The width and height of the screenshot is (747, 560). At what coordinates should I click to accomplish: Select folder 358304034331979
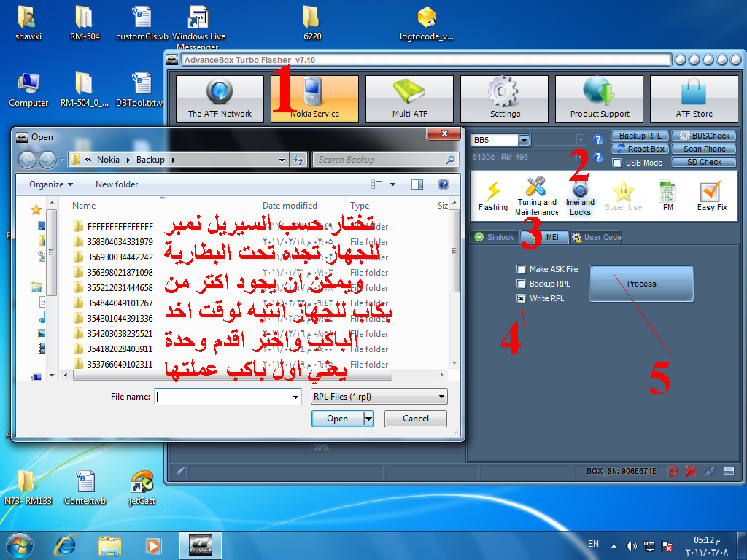120,242
